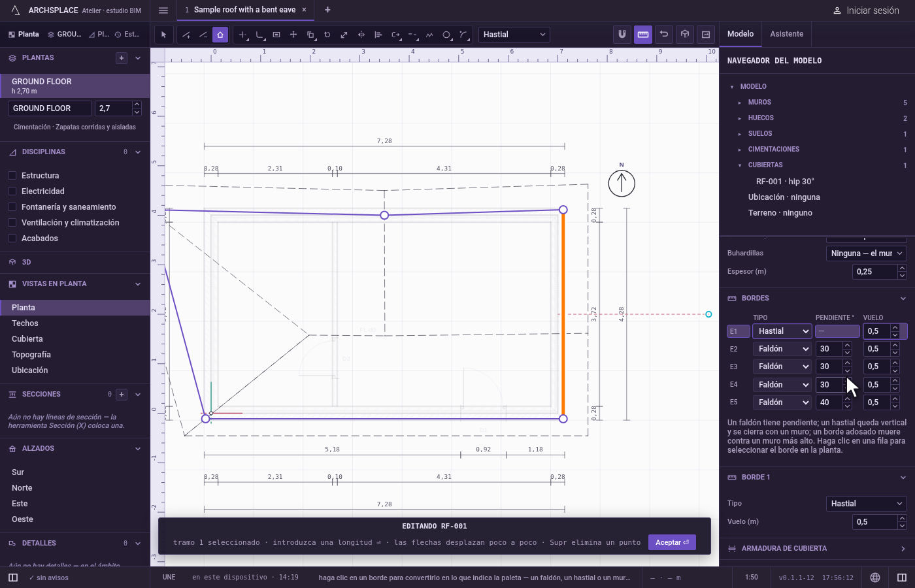
Task: Activate the roof (house) tool
Action: (x=220, y=35)
